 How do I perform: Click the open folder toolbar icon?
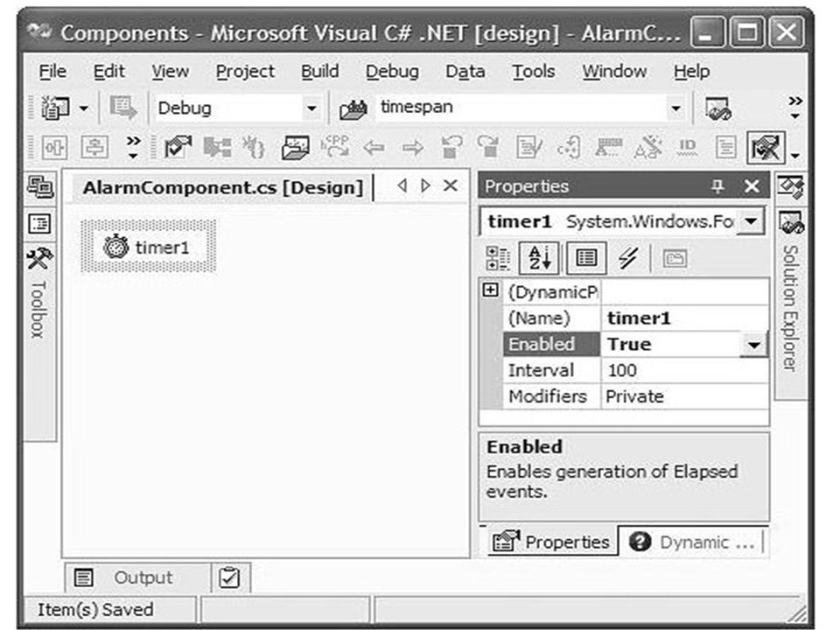[296, 147]
